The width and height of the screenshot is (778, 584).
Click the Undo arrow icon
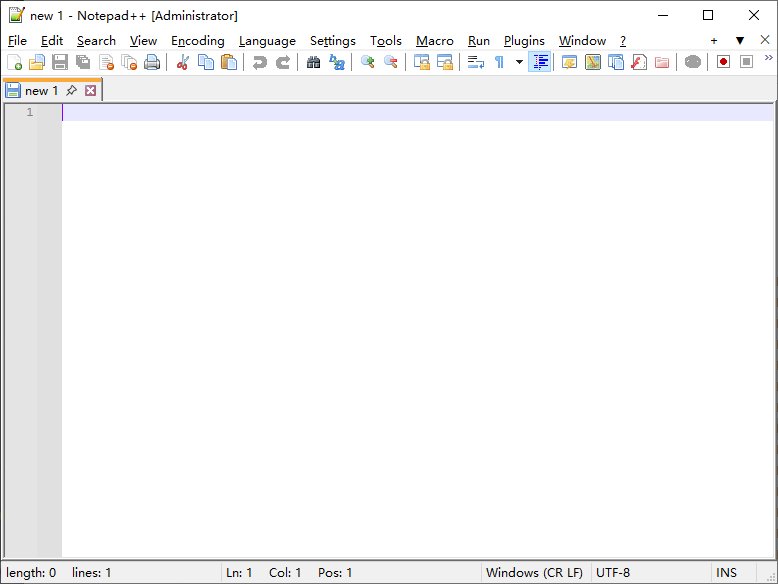click(x=259, y=63)
